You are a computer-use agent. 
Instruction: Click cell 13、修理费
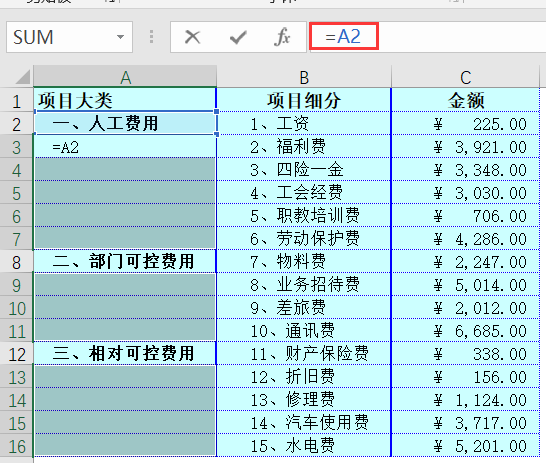click(304, 399)
